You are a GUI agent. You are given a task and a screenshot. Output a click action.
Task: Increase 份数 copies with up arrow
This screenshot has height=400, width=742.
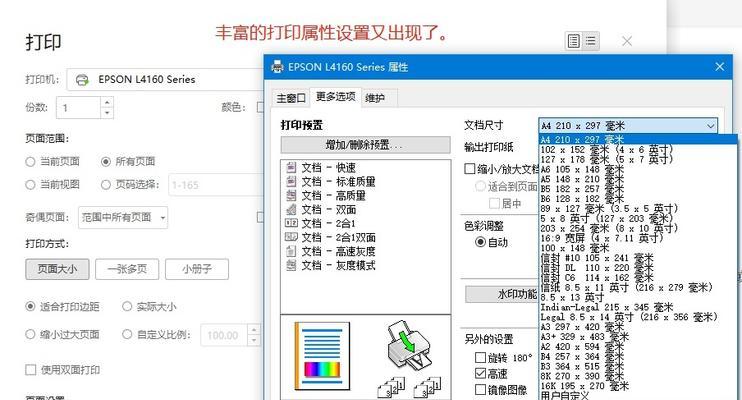107,102
